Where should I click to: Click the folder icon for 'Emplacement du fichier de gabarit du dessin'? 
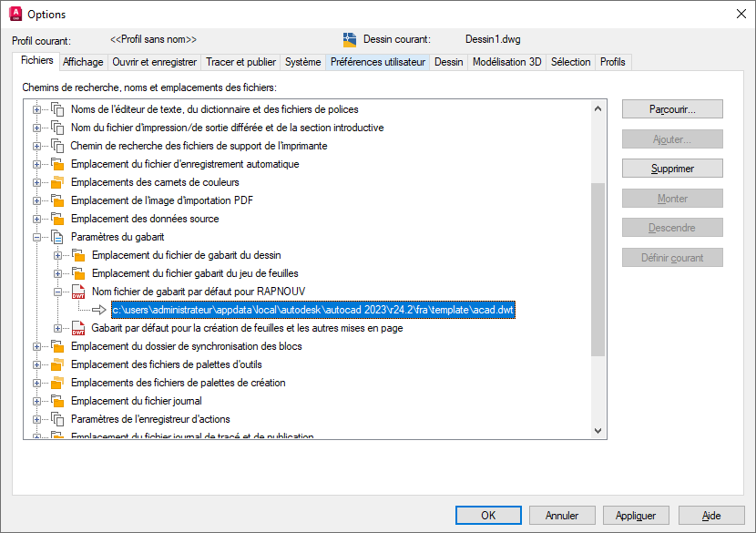coord(77,255)
